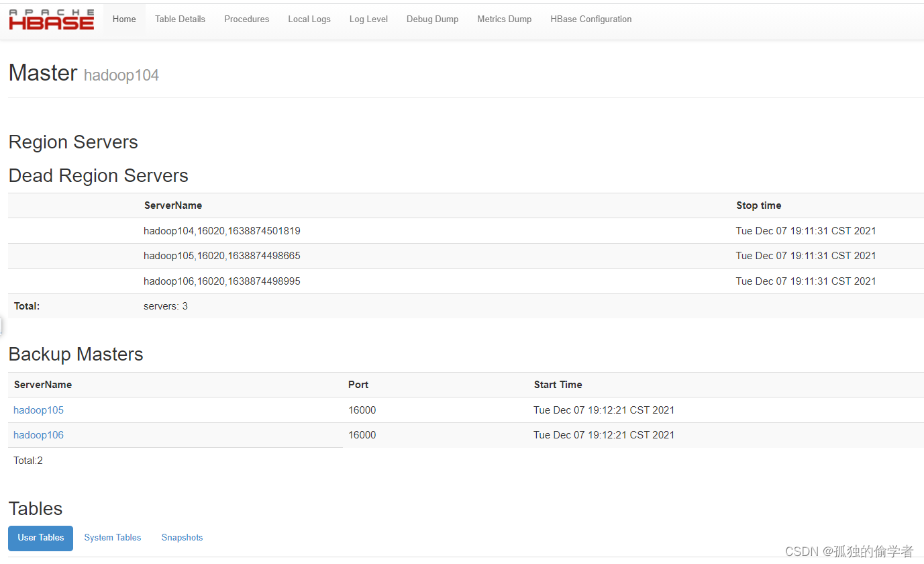
Task: Click the start time for the hadoop106 row
Action: 604,435
